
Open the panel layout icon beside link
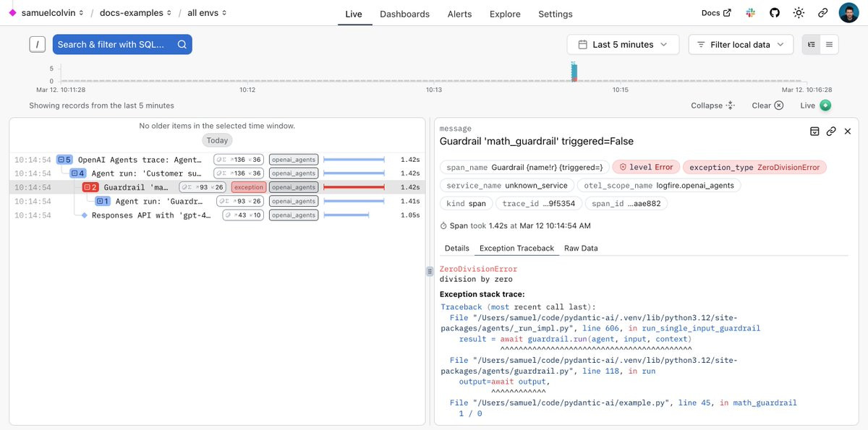click(x=814, y=132)
